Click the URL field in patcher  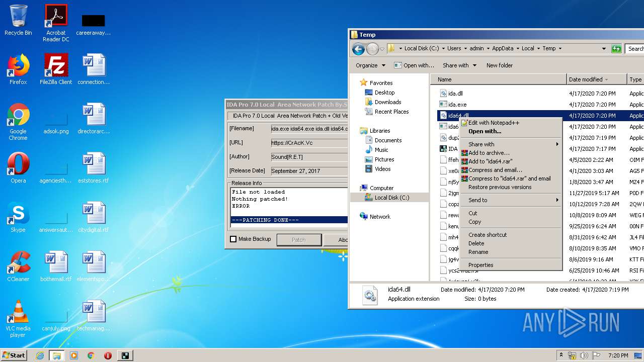[309, 143]
